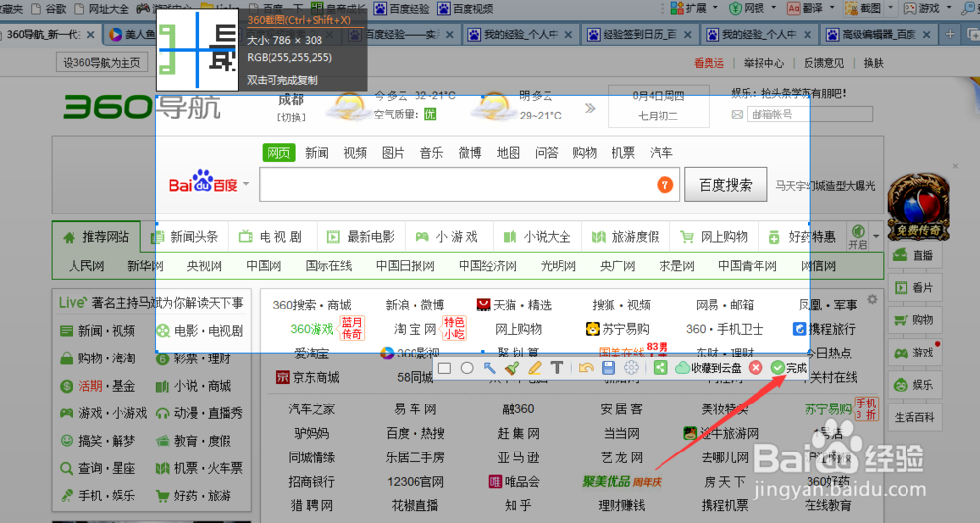Open 小游戏 navigation tab
This screenshot has height=523, width=980.
(x=449, y=237)
